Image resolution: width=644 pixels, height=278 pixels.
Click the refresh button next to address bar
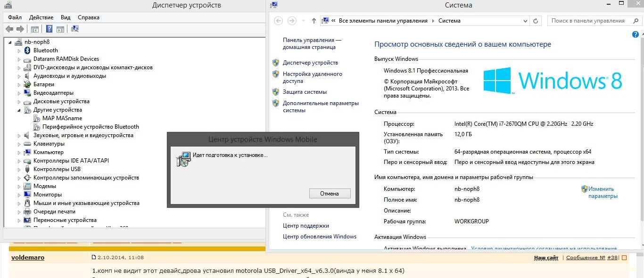[x=536, y=21]
